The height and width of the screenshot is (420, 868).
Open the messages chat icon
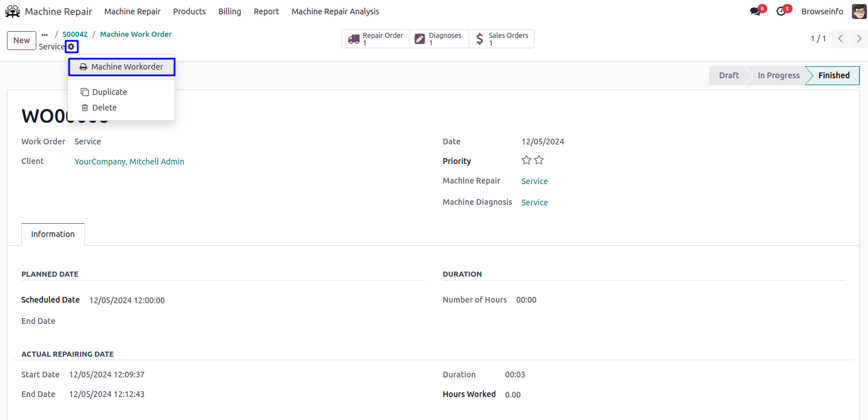click(755, 12)
